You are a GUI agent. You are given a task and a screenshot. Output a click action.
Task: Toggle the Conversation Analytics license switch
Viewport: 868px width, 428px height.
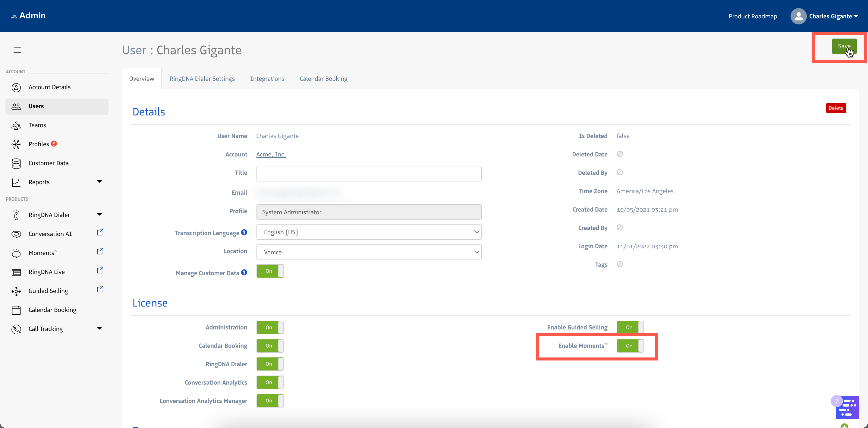[x=270, y=382]
